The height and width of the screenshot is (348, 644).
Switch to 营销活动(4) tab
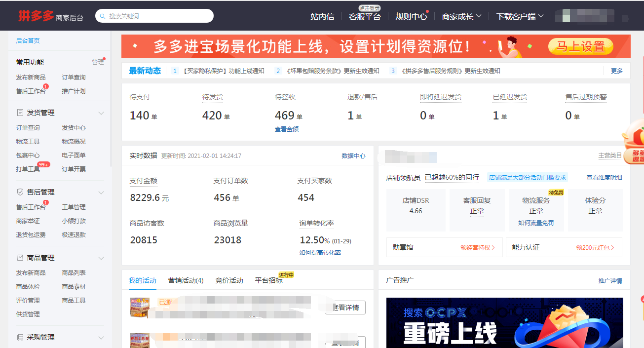[186, 280]
